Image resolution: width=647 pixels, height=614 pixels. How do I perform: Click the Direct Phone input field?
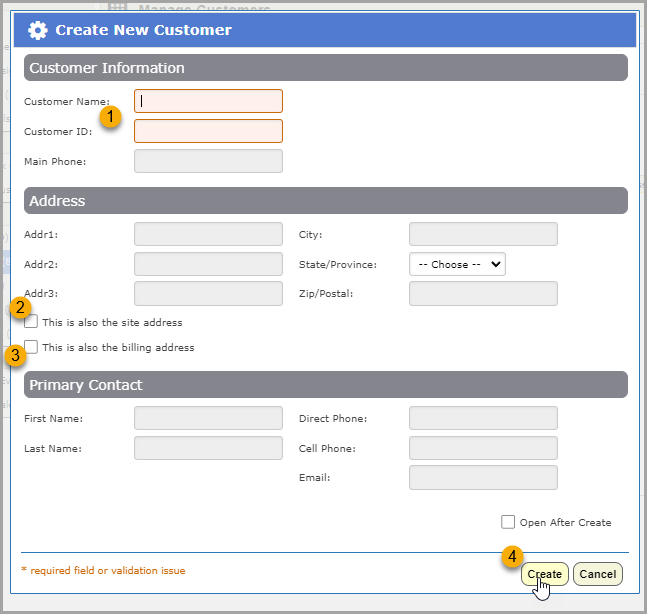(x=483, y=418)
